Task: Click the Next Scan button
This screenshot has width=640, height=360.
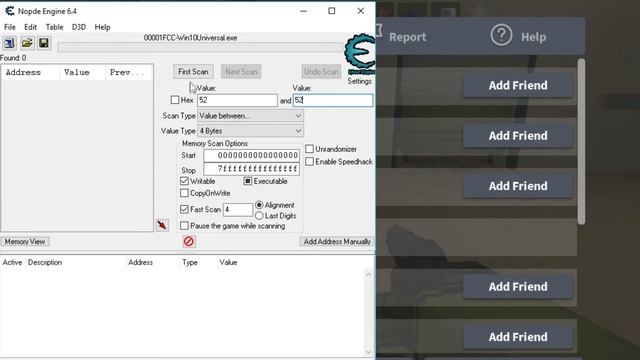Action: [241, 71]
